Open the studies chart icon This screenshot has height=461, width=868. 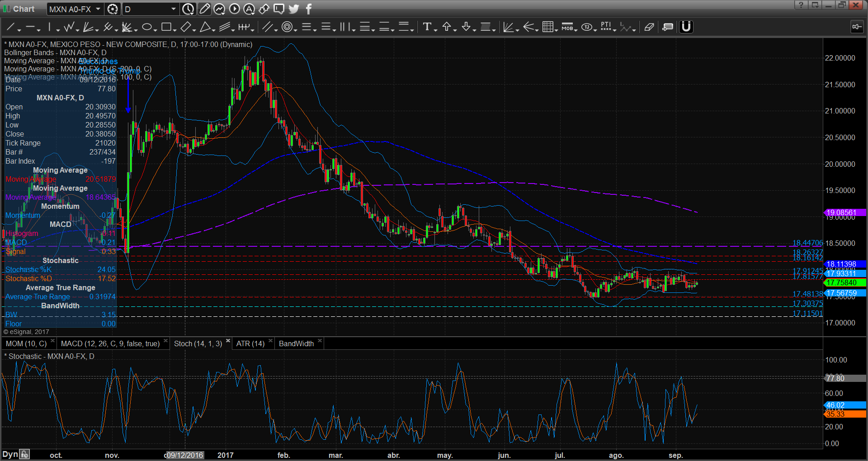tap(219, 9)
